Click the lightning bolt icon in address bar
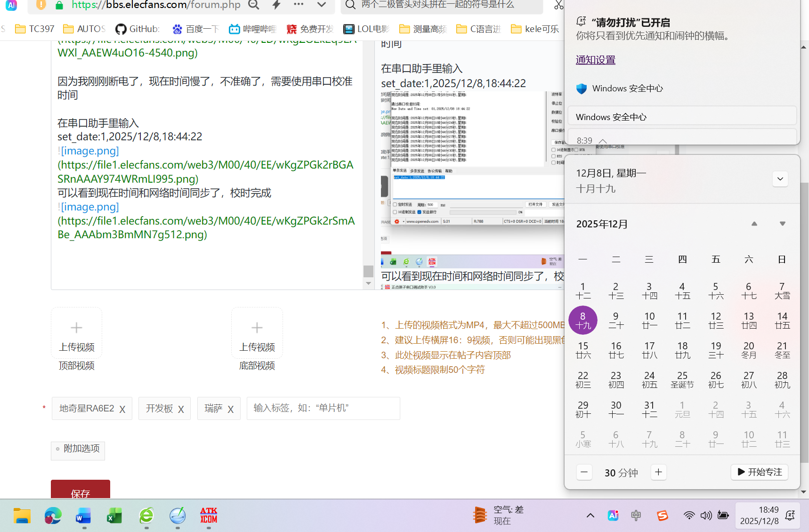The image size is (809, 532). tap(276, 5)
